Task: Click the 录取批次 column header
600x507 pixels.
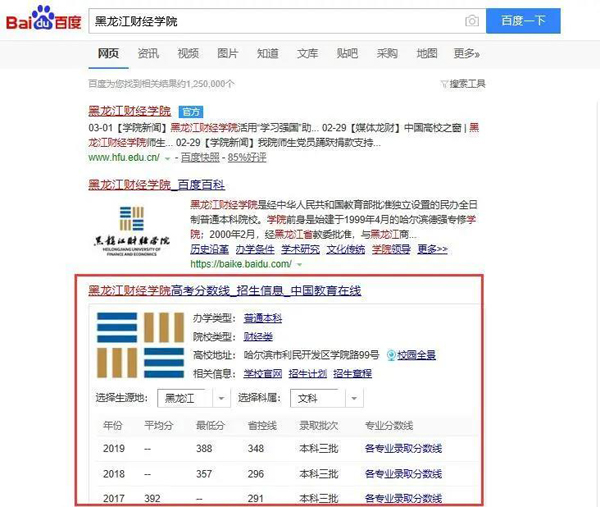Action: coord(319,425)
